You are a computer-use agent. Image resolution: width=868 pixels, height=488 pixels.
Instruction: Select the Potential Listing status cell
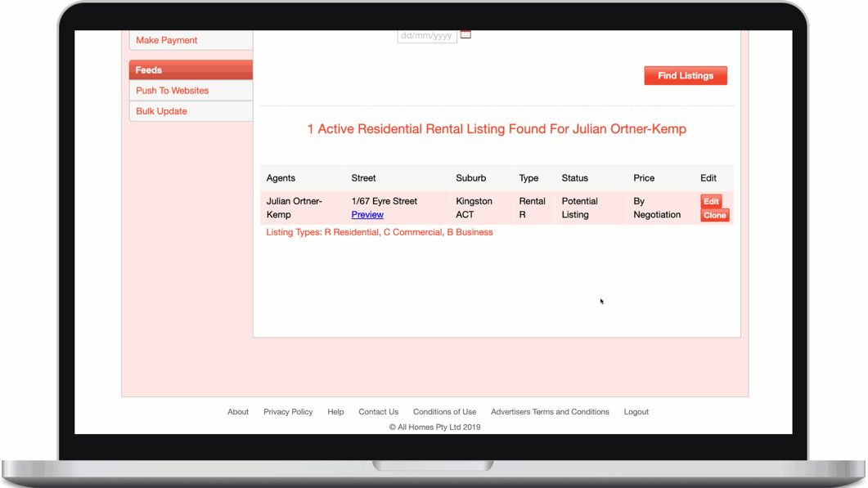pyautogui.click(x=591, y=208)
